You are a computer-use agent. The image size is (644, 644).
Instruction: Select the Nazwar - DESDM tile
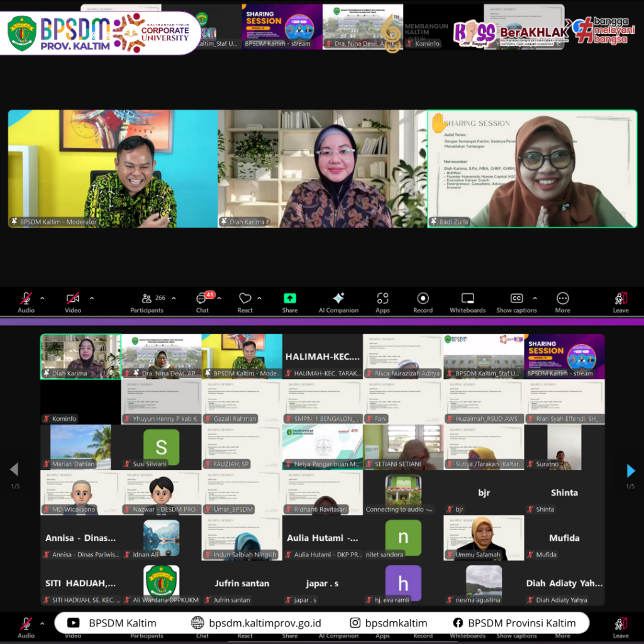(x=161, y=492)
